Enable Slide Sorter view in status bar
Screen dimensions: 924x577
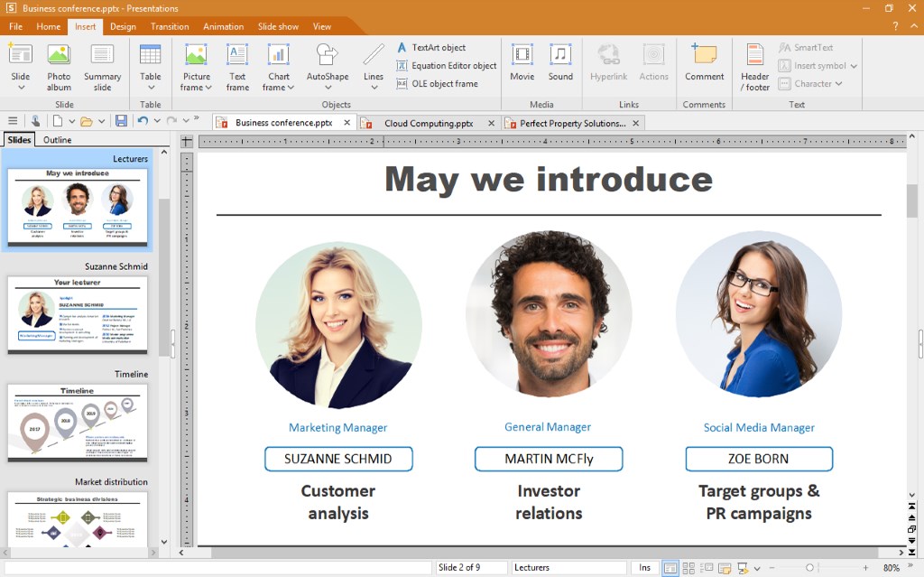tap(688, 567)
